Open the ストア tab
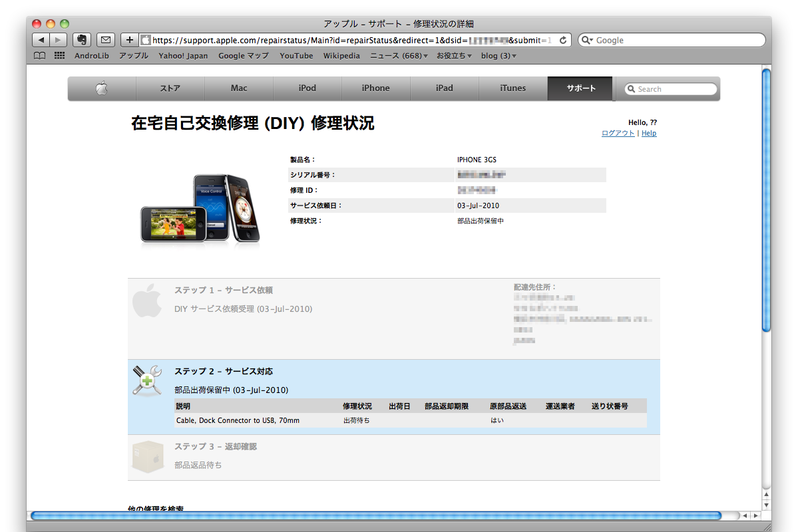798x532 pixels. click(x=170, y=88)
